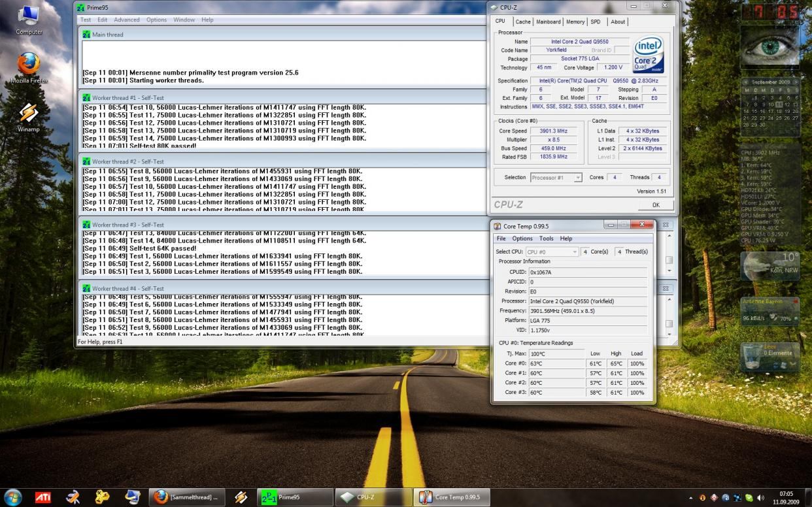Click the Winamp lightning taskbar icon
812x507 pixels.
pos(241,497)
